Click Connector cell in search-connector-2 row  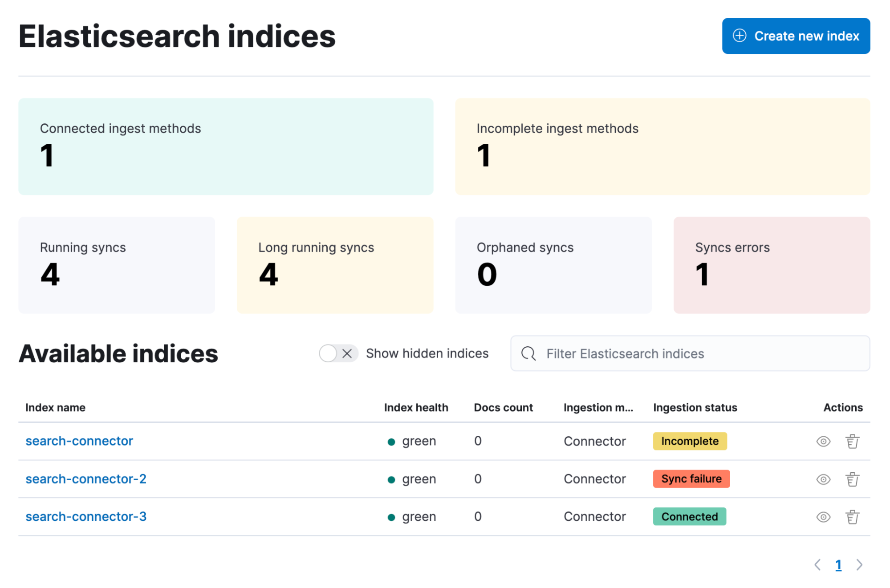pos(594,479)
